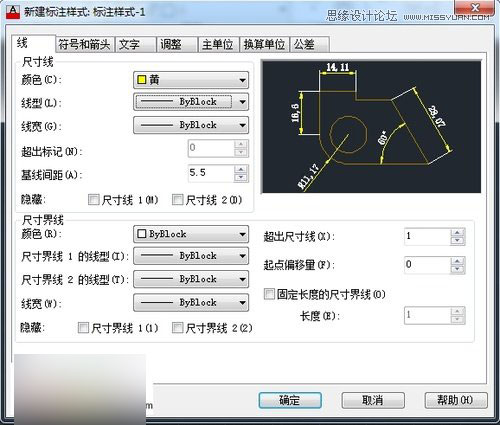Open the 文字 tab
The height and width of the screenshot is (425, 500).
(x=135, y=44)
